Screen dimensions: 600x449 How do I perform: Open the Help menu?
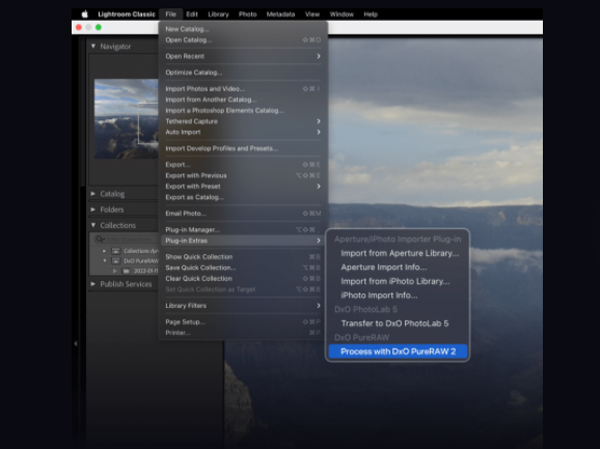[x=370, y=14]
